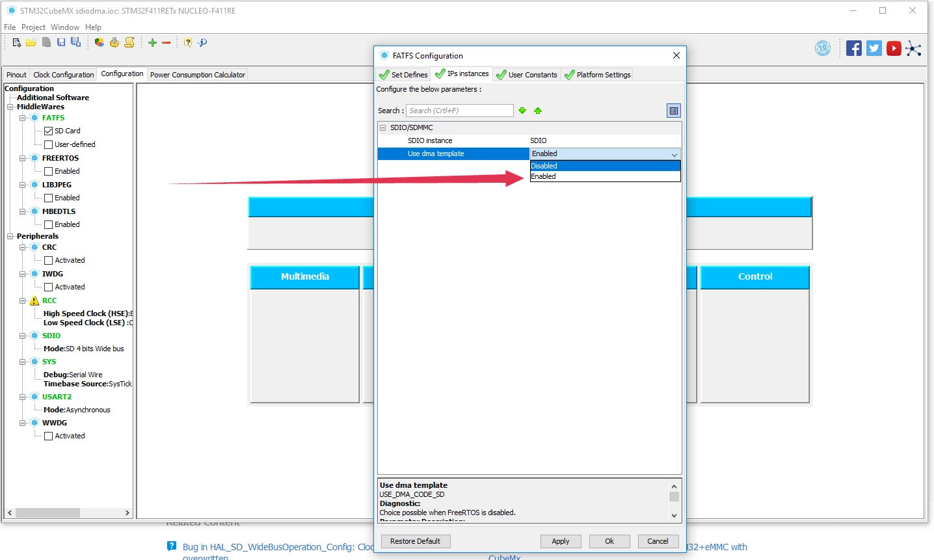Click the 10-year anniversary badge icon
This screenshot has height=560, width=934.
(823, 48)
